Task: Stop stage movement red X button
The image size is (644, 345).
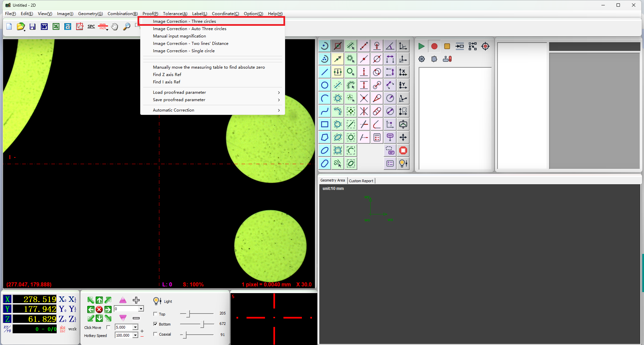Action: click(x=99, y=309)
